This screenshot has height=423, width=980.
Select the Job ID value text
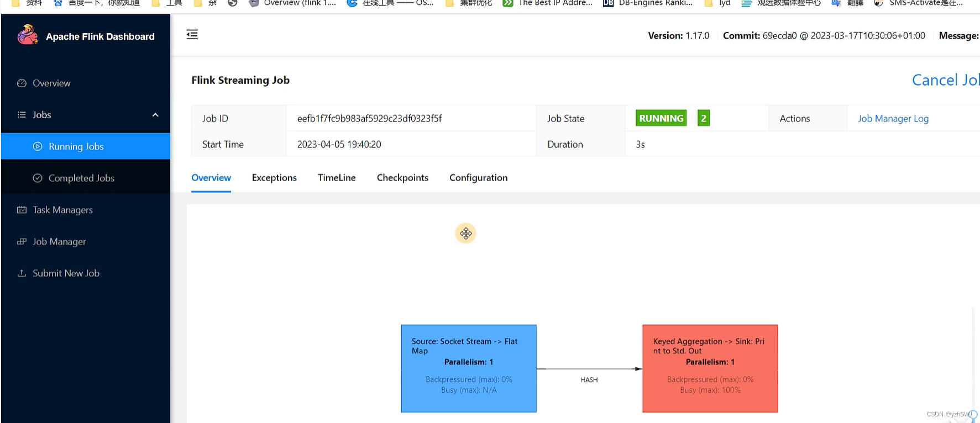pos(369,118)
